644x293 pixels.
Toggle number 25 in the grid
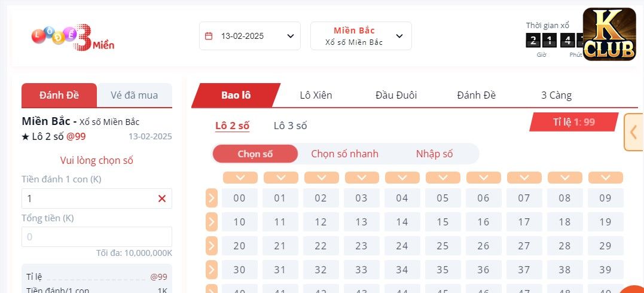[x=442, y=246]
